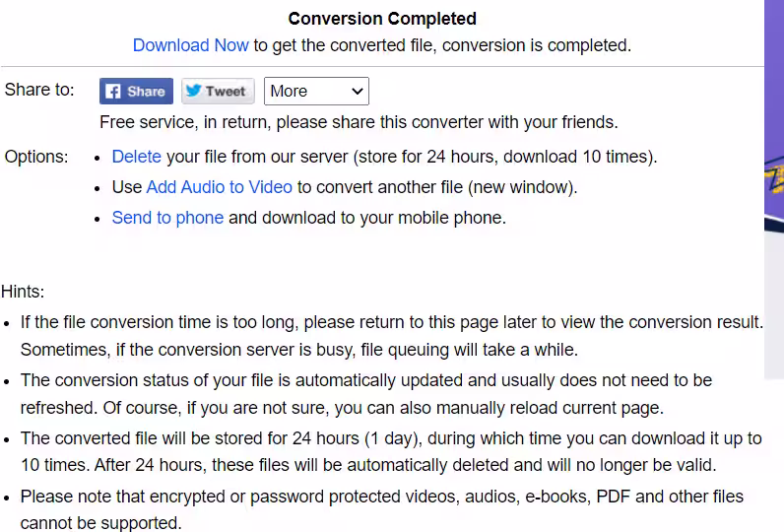Click the Delete file link
This screenshot has width=784, height=532.
[136, 157]
